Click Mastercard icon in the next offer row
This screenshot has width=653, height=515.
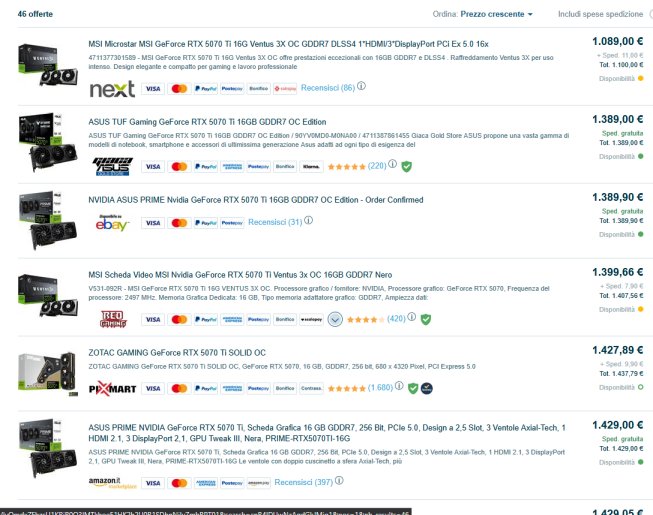(x=179, y=89)
